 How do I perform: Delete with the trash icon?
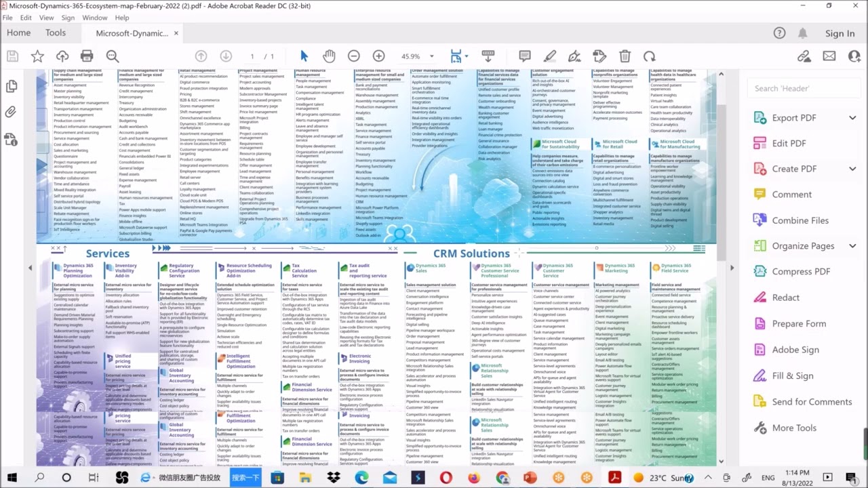(625, 56)
